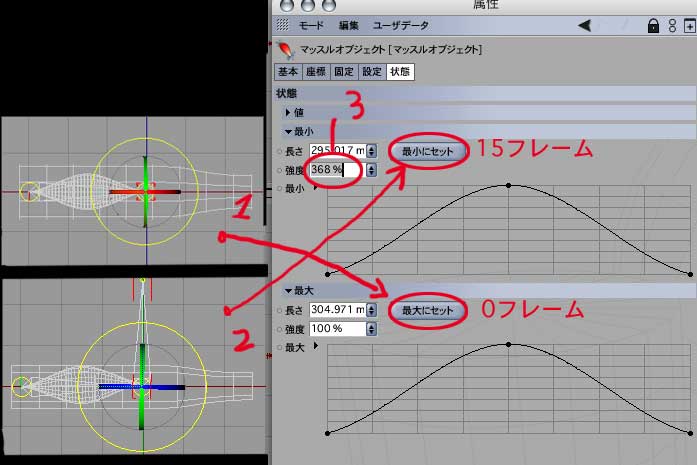
Task: Click the 最大にセット button
Action: [x=428, y=310]
